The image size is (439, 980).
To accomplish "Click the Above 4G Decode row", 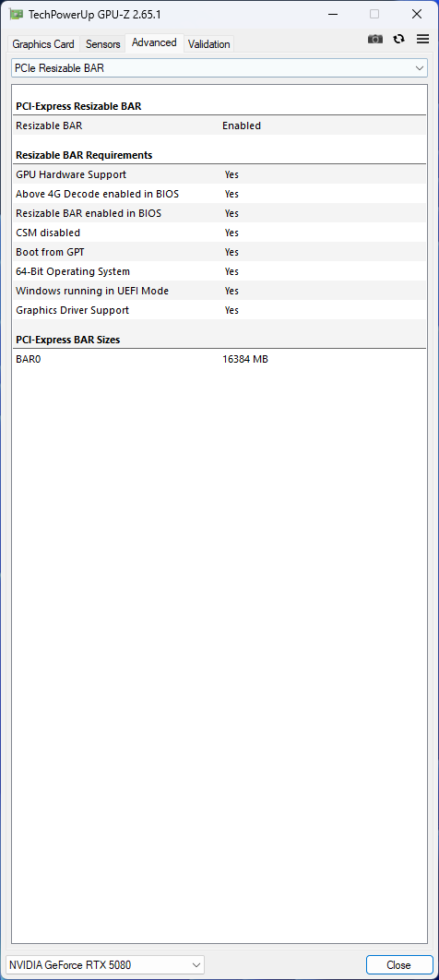I will tap(219, 194).
